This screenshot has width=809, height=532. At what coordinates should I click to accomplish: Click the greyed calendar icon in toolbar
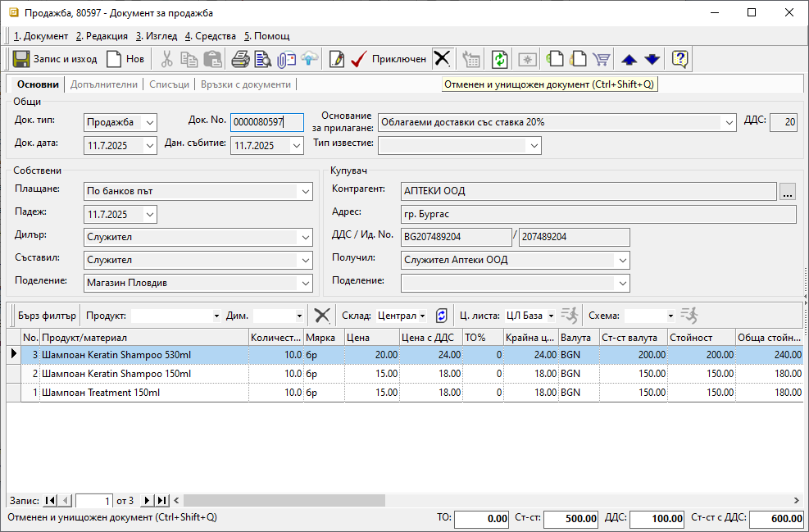[x=471, y=59]
